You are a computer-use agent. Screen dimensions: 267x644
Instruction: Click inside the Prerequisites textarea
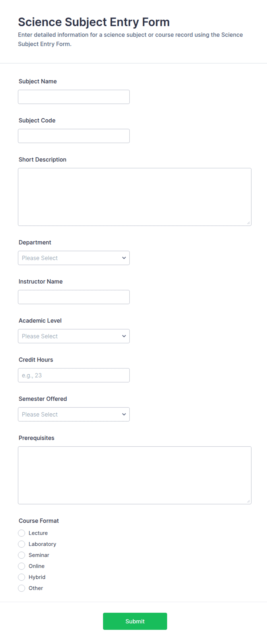tap(135, 475)
